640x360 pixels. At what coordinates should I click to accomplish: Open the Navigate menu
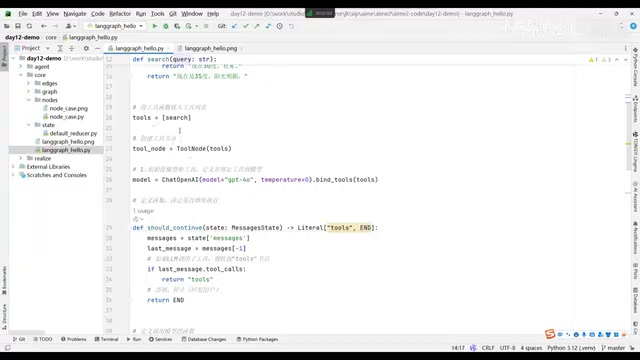point(75,14)
